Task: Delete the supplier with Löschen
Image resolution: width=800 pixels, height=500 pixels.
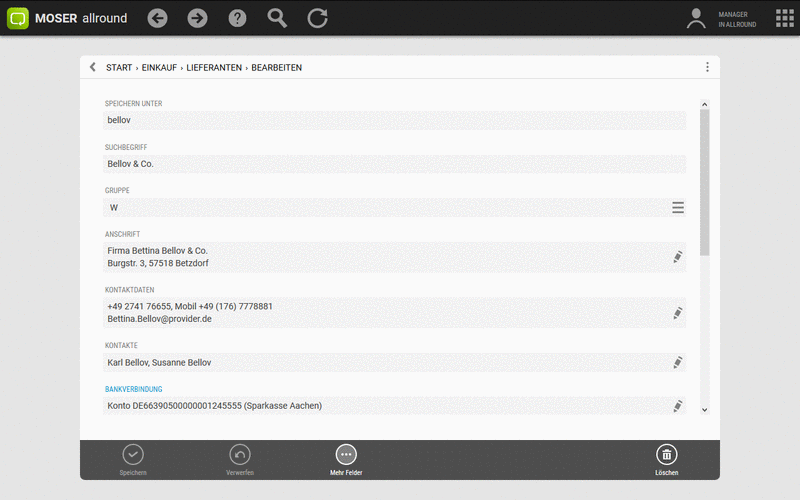Action: click(x=666, y=459)
